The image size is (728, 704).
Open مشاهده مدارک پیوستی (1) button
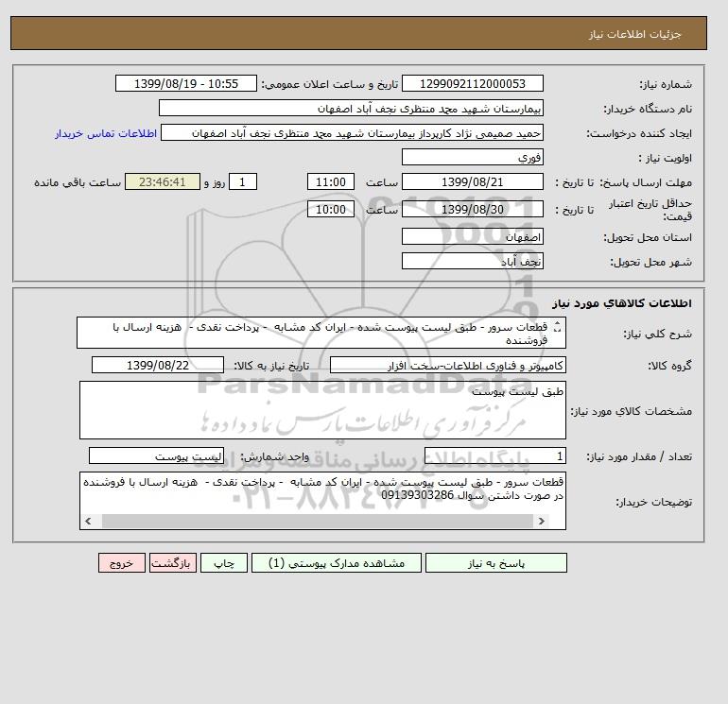click(x=337, y=563)
